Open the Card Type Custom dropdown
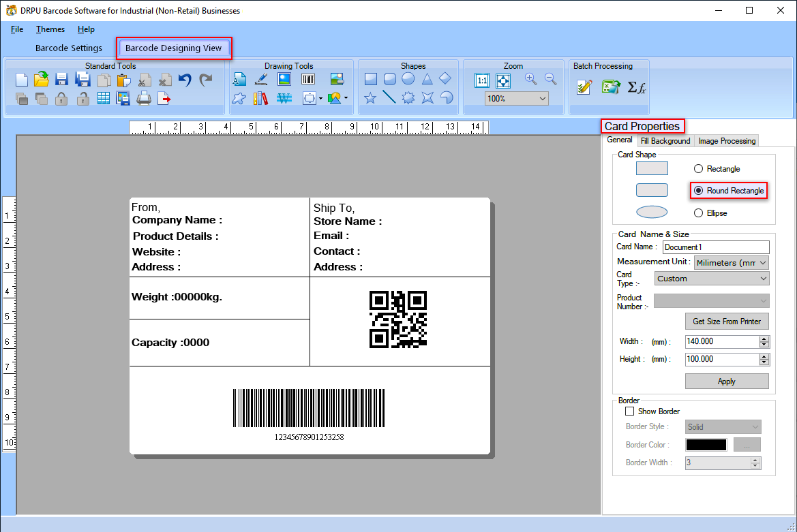Image resolution: width=797 pixels, height=532 pixels. tap(712, 278)
